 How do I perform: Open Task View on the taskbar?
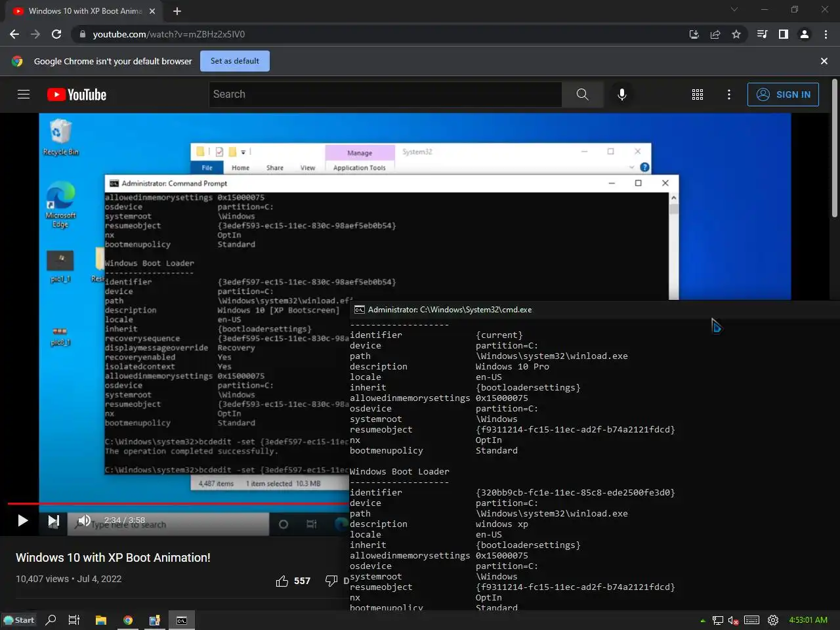tap(74, 620)
